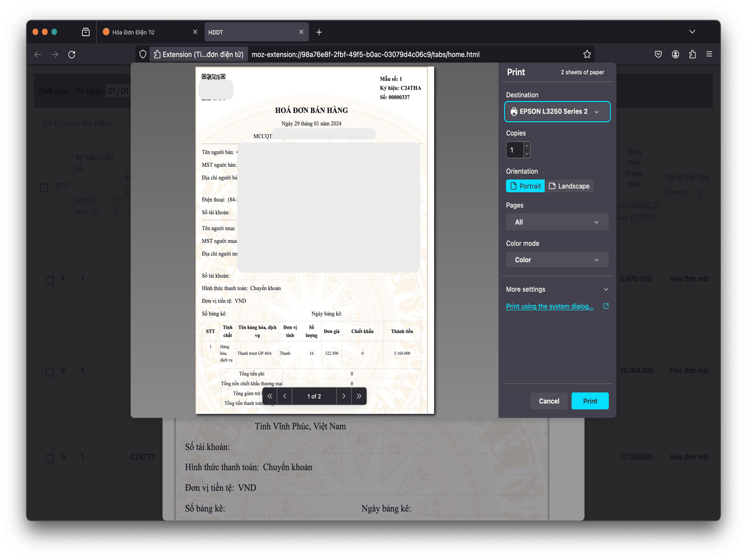Increase the number of copies
747x560 pixels.
pos(527,146)
